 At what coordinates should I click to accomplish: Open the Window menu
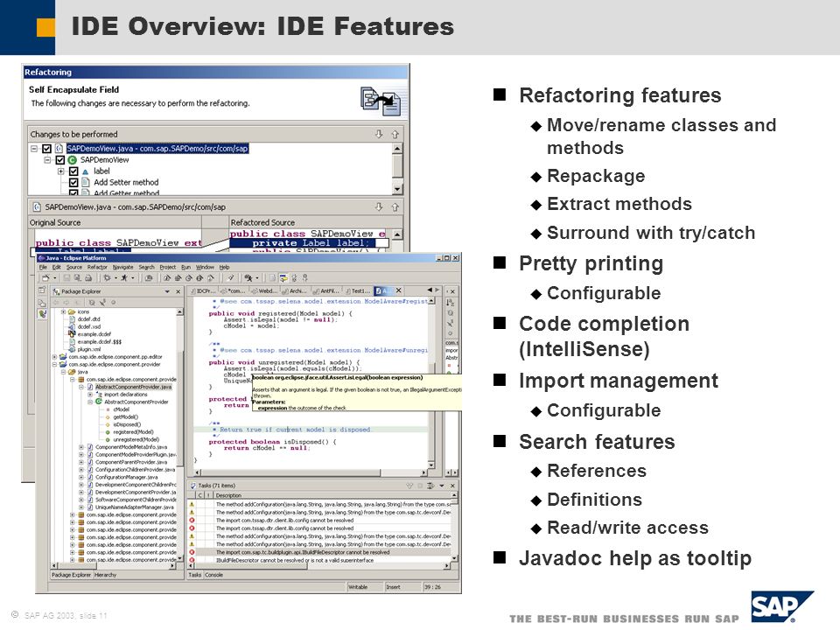205,267
